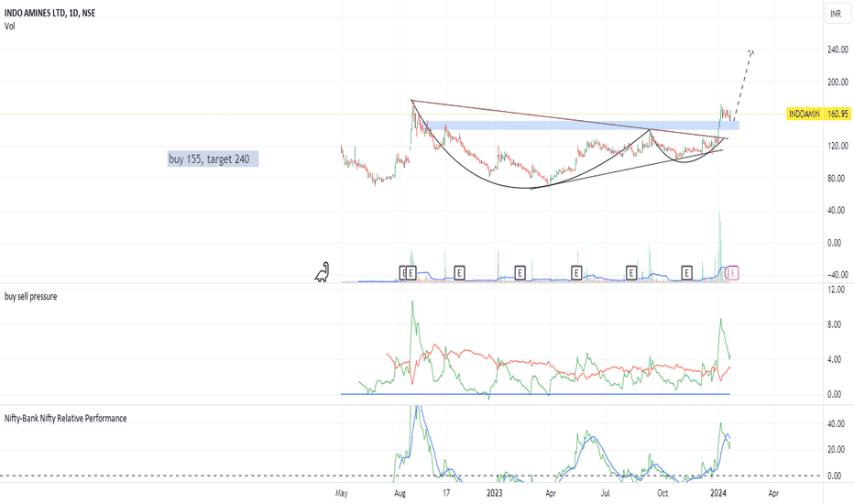Click the INDO AMINES LTD symbol title
The image size is (854, 504).
click(x=49, y=13)
